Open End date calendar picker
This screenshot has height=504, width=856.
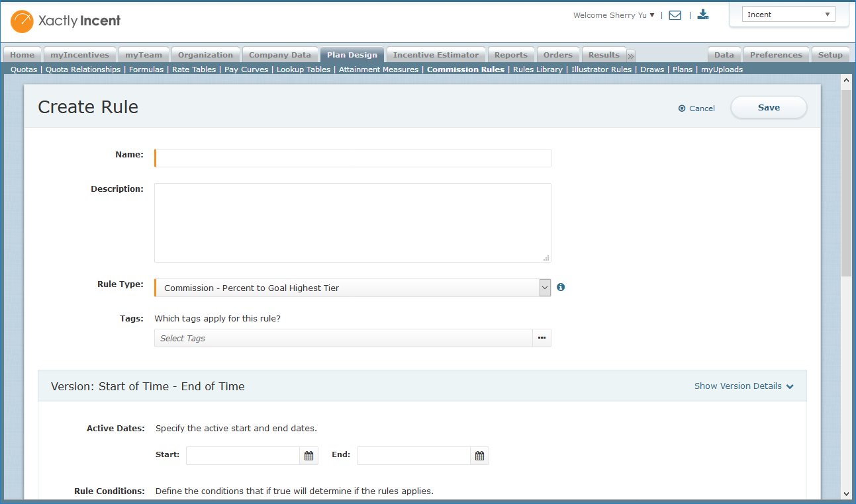coord(479,456)
